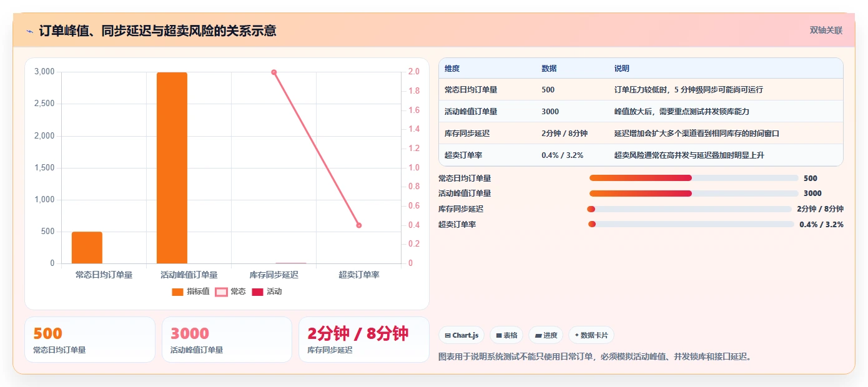Image resolution: width=868 pixels, height=387 pixels.
Task: Click the 超卖订单率 progress bar
Action: point(691,224)
